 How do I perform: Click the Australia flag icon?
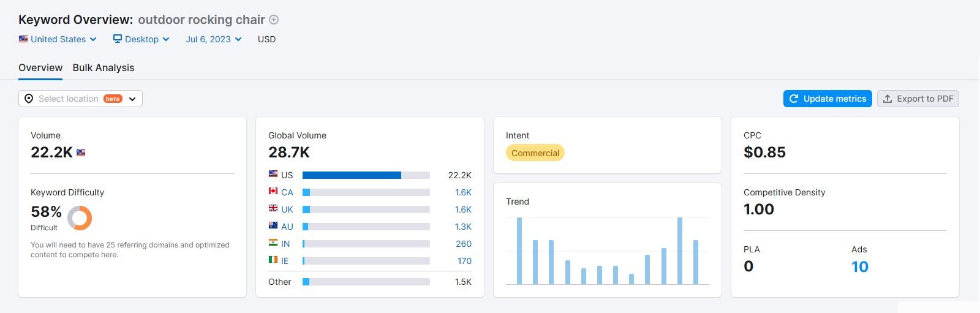click(x=273, y=226)
